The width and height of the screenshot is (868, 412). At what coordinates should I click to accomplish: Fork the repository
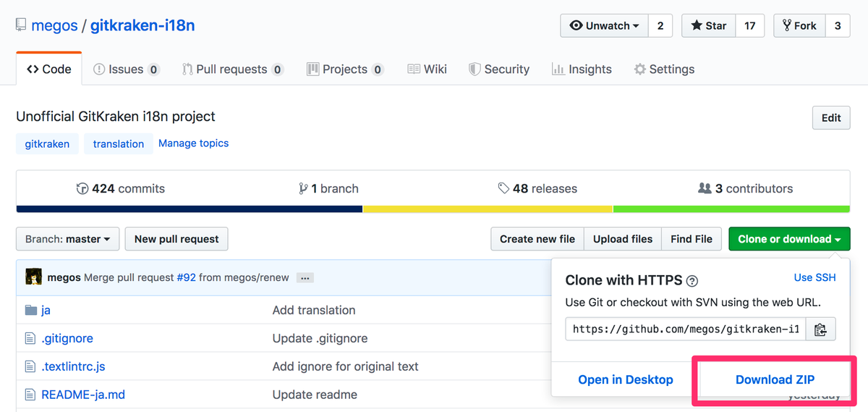[x=799, y=25]
